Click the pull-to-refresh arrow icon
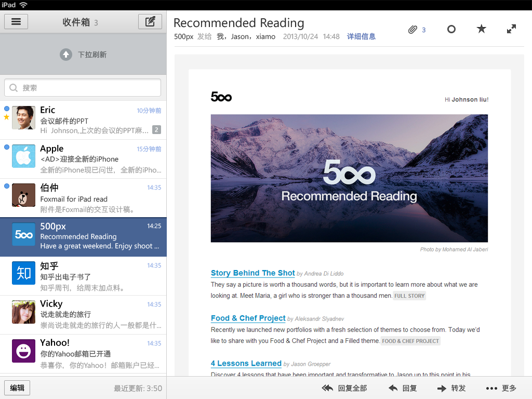 point(66,55)
